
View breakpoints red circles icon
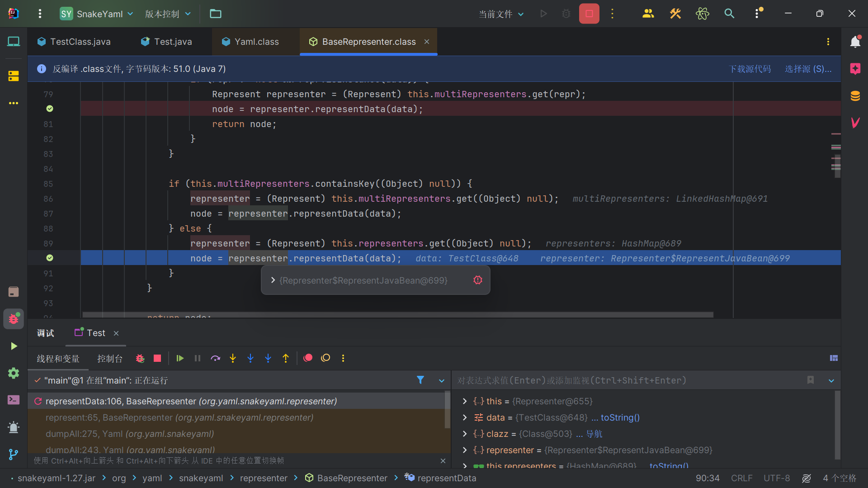click(x=308, y=358)
